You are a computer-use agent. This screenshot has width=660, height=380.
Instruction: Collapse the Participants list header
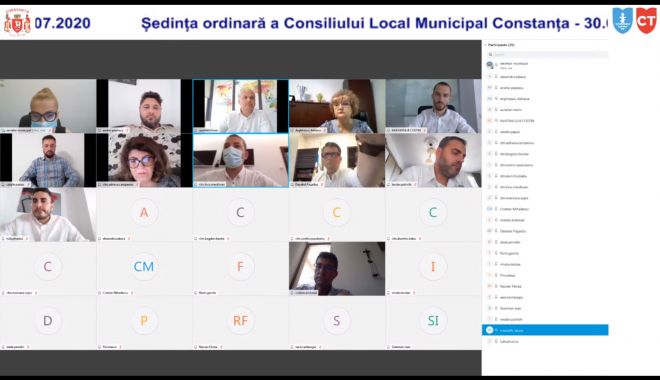(x=500, y=45)
